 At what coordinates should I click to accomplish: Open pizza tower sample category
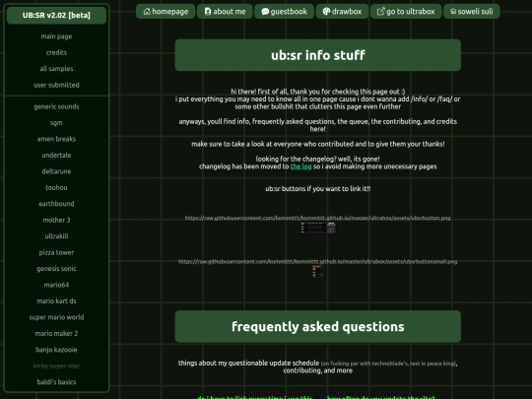point(56,252)
